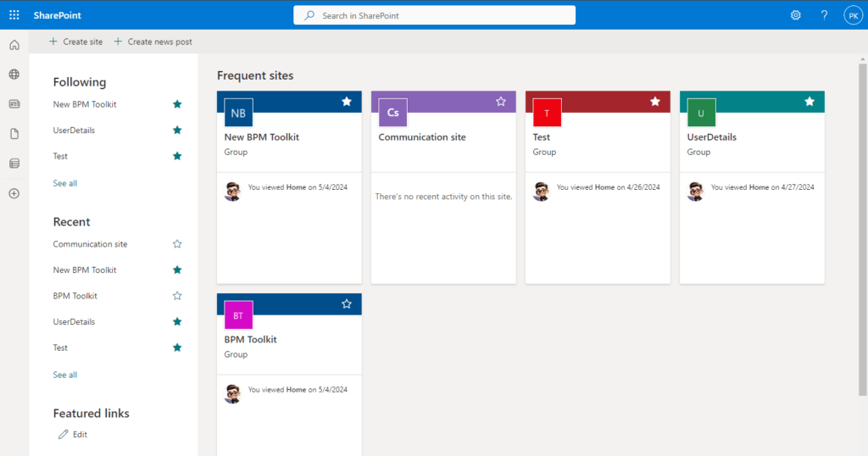Open New BPM Toolkit in Following list
The width and height of the screenshot is (868, 456).
pyautogui.click(x=85, y=104)
